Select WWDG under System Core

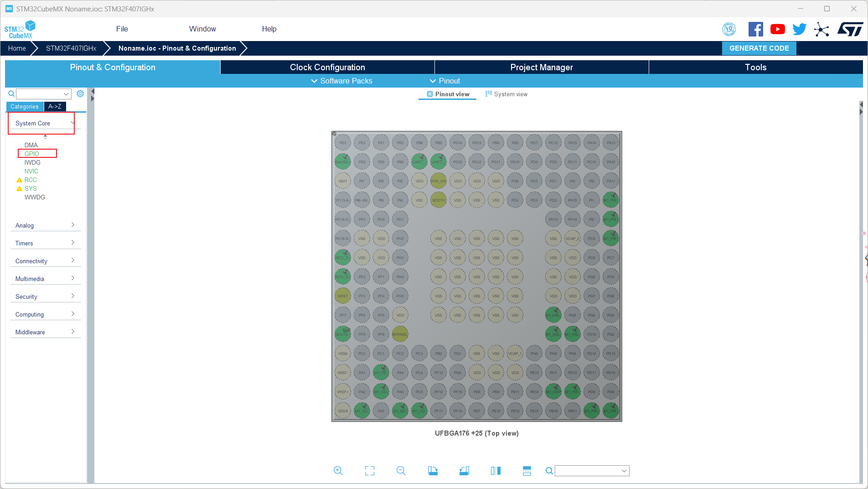35,197
